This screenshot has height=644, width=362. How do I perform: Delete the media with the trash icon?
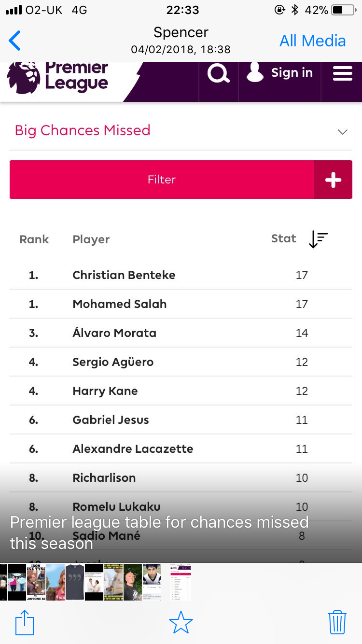pyautogui.click(x=337, y=623)
